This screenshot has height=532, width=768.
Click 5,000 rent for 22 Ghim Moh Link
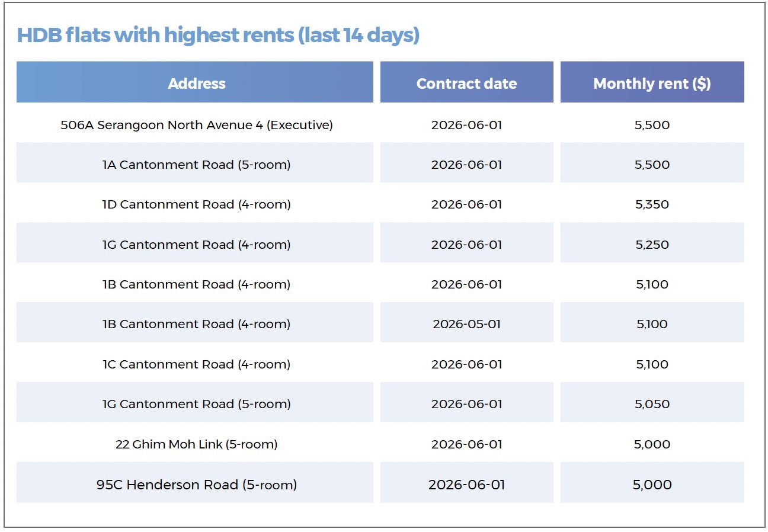652,444
